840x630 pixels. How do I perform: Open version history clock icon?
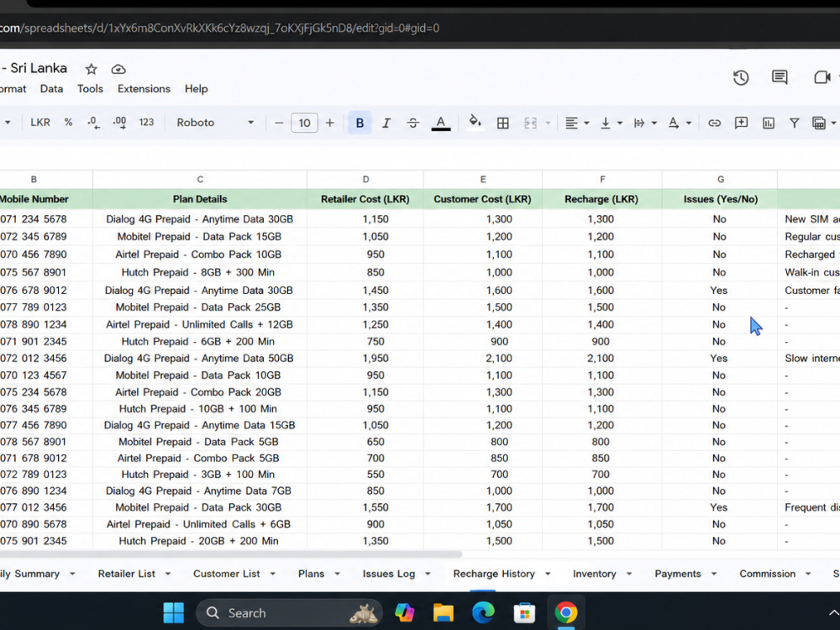click(741, 77)
